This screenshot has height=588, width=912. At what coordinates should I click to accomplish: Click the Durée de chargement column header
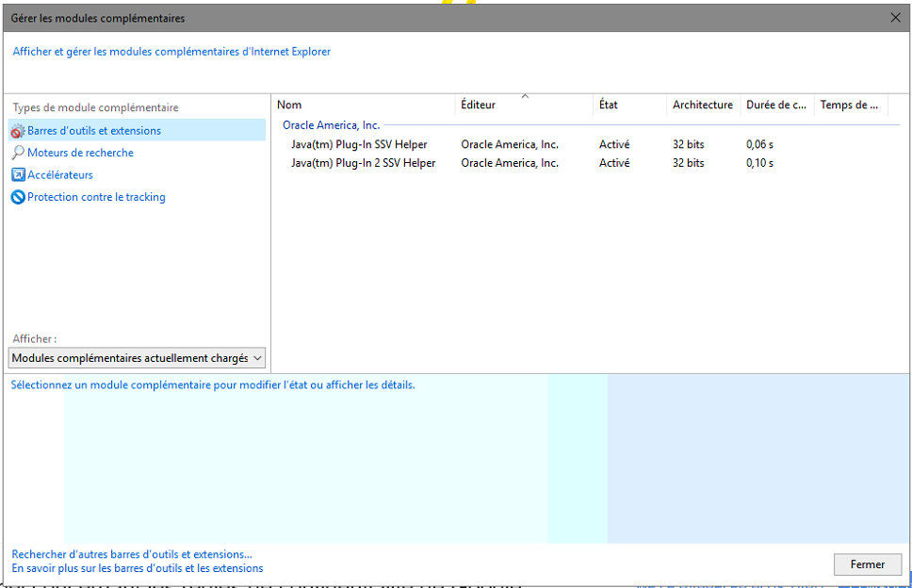pyautogui.click(x=776, y=105)
